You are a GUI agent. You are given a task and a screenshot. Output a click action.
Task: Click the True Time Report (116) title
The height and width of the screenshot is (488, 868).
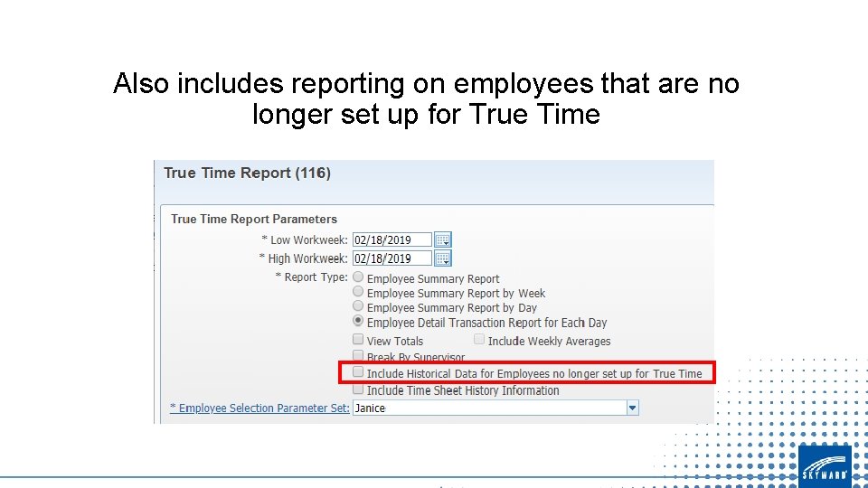coord(247,174)
